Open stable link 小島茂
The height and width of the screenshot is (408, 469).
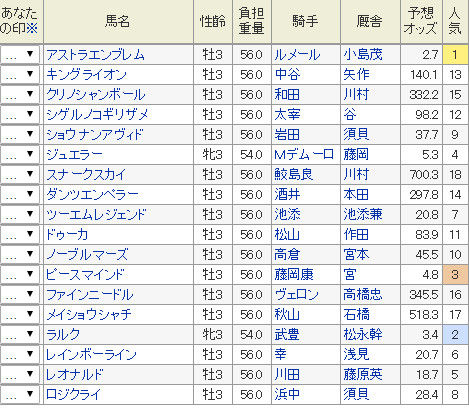click(363, 55)
